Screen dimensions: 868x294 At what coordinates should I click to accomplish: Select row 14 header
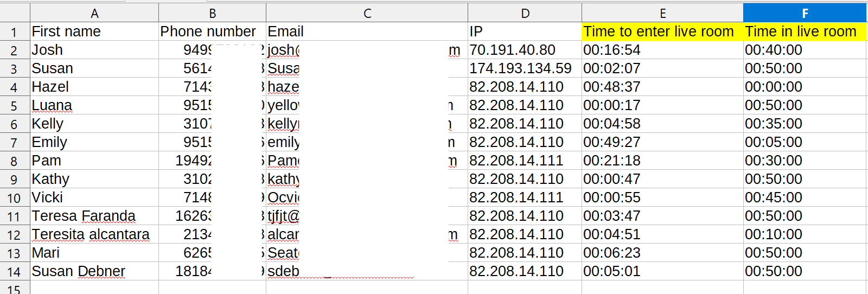pos(15,272)
